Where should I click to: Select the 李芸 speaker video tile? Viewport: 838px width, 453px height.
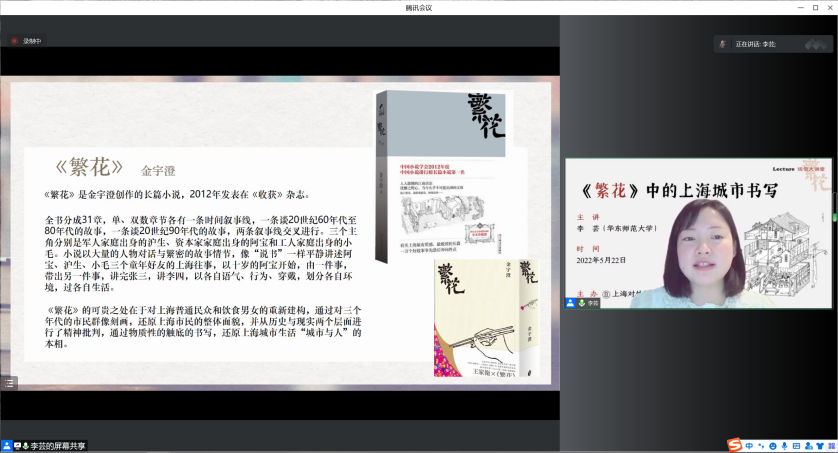[x=699, y=232]
